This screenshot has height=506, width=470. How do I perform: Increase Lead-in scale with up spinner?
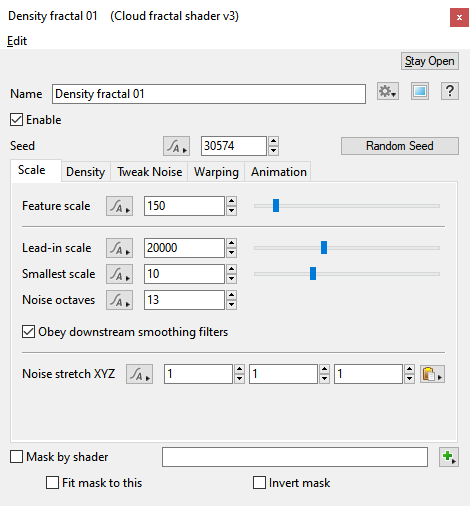click(x=231, y=243)
